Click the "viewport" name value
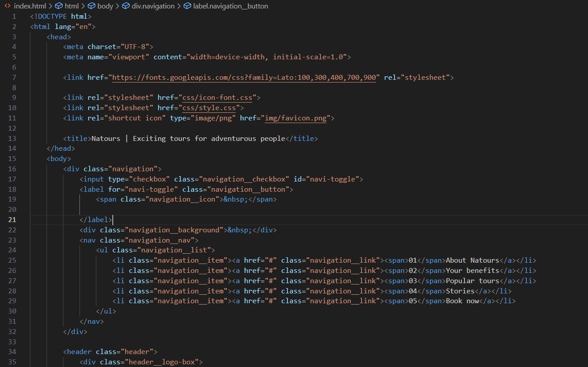 click(x=129, y=57)
